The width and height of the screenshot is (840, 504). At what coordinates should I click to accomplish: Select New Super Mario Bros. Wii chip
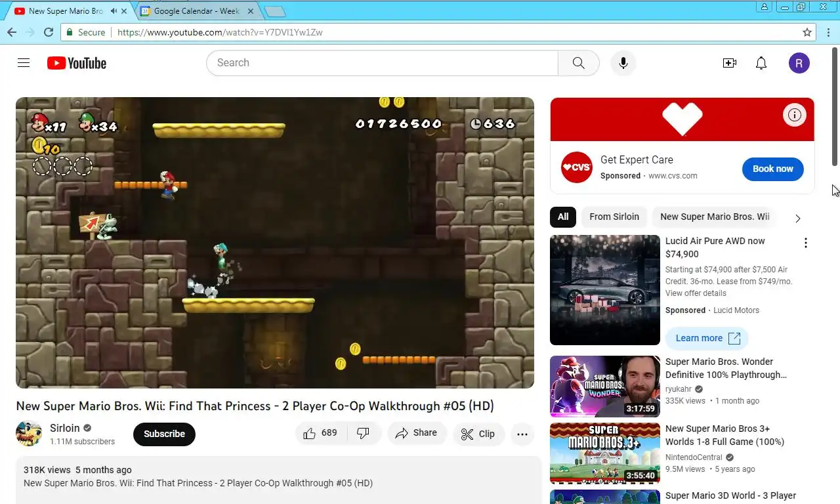[x=715, y=217]
